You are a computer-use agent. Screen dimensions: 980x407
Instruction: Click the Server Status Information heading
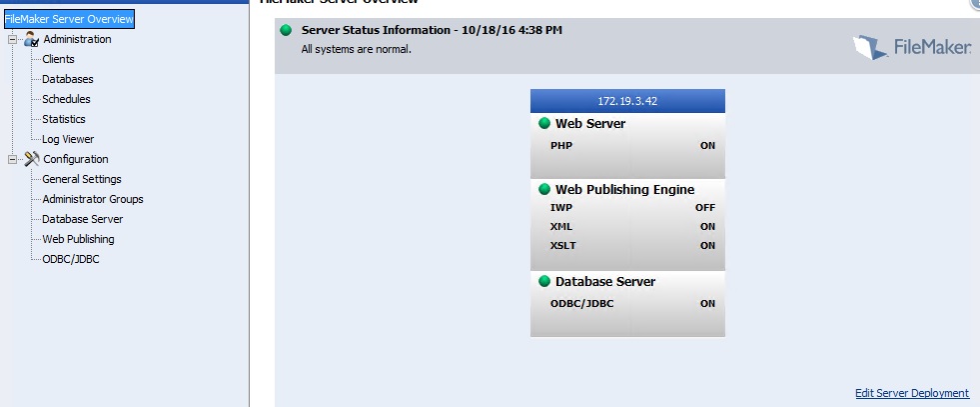pos(432,30)
